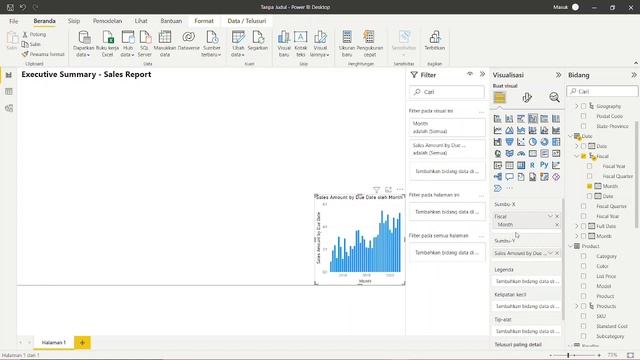Click the Masukkan data icon
The height and width of the screenshot is (360, 640).
coord(165,38)
